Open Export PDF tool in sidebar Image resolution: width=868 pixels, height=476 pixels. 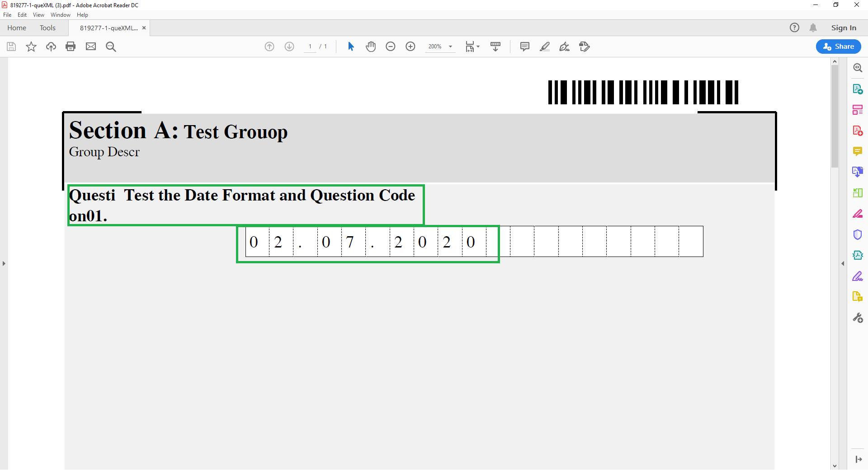858,89
